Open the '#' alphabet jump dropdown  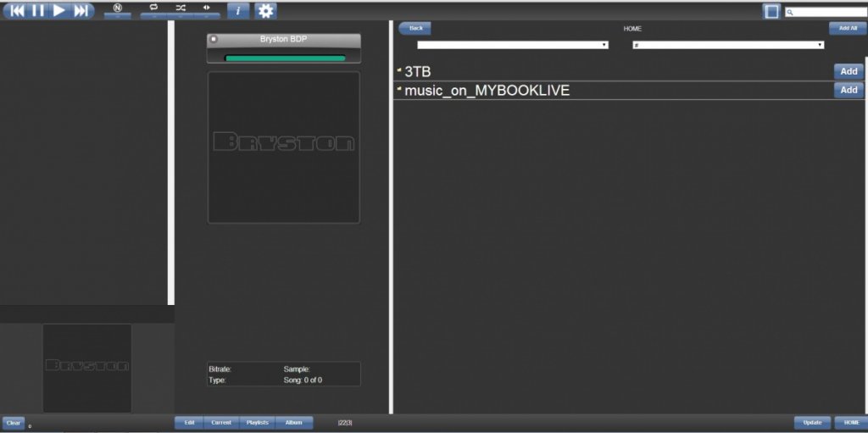[x=728, y=45]
